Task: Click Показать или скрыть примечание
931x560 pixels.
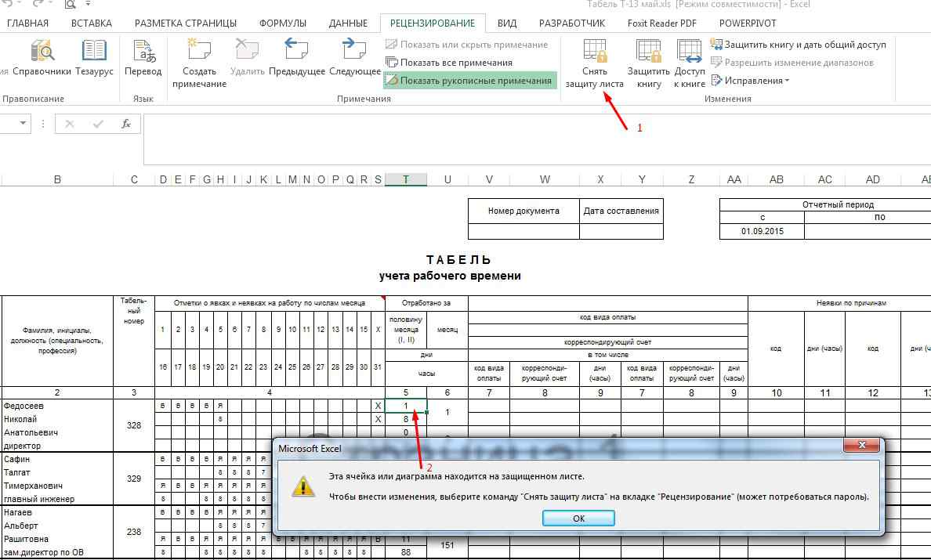Action: (x=467, y=45)
